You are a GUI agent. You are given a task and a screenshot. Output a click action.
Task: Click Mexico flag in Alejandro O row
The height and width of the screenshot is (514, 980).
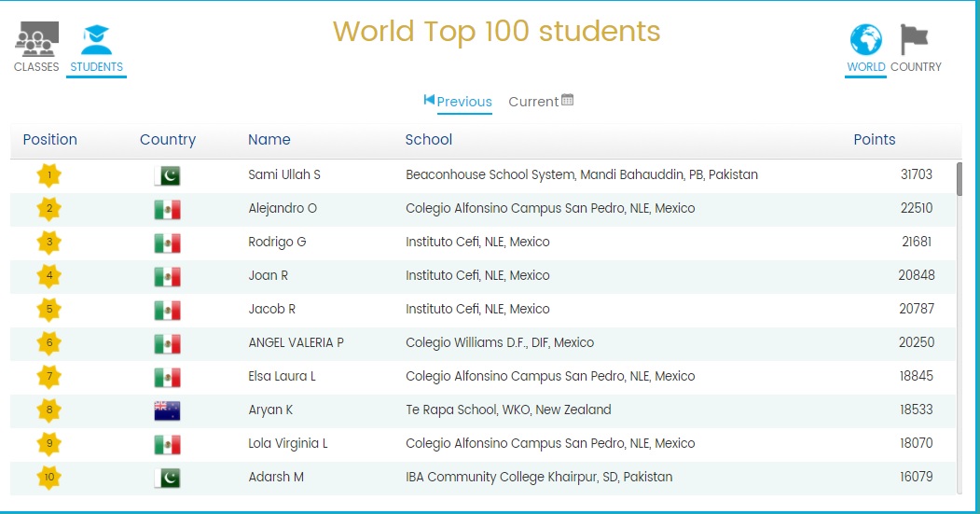click(x=168, y=210)
